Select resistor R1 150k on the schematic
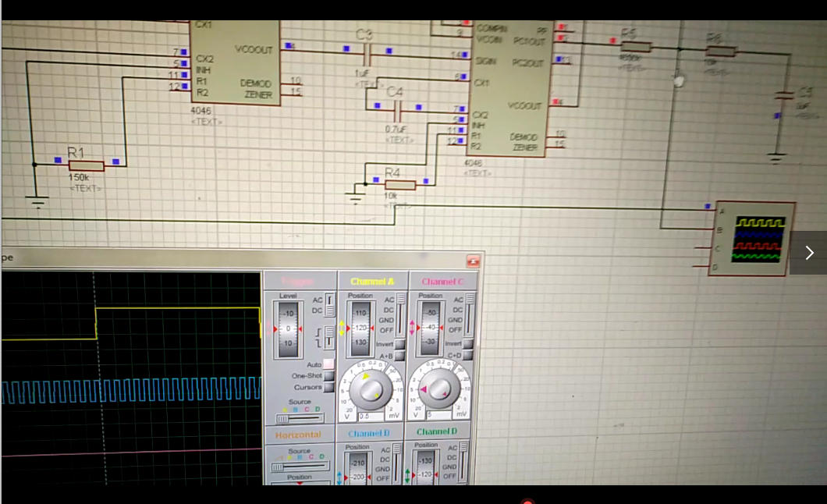This screenshot has width=827, height=504. click(x=87, y=166)
